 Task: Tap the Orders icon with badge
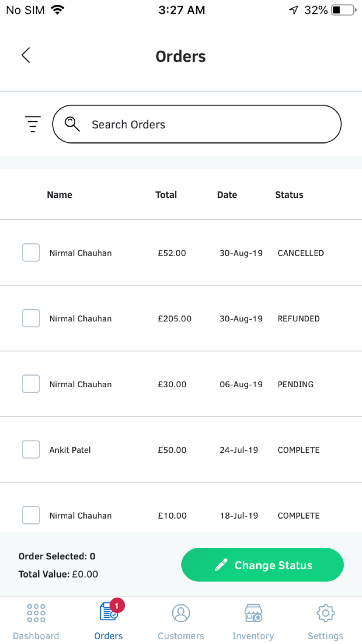(x=109, y=612)
